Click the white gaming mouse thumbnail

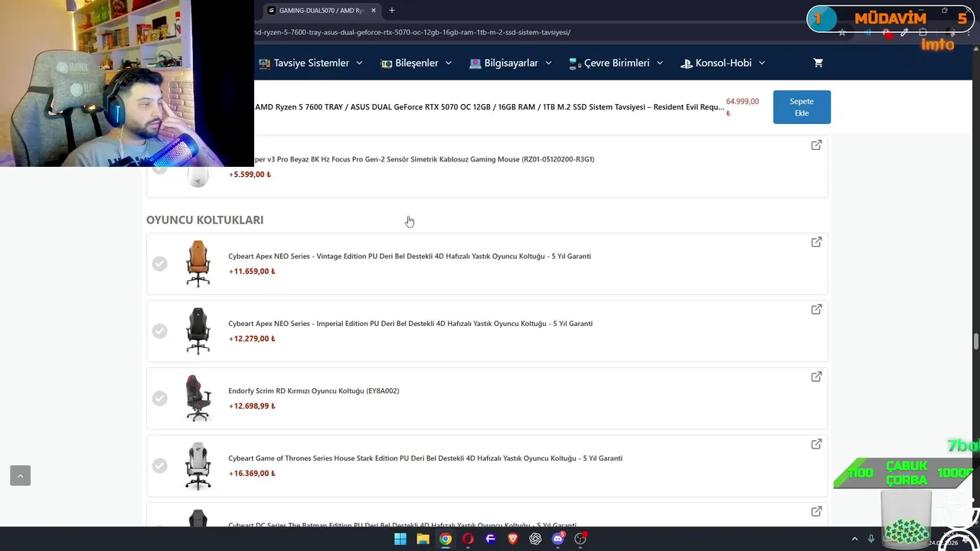pos(198,176)
